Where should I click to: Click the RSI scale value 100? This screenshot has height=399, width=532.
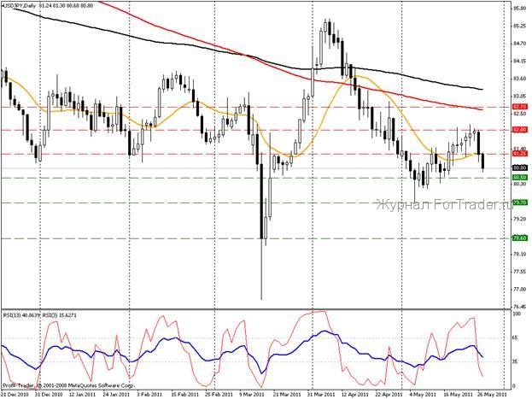[517, 314]
